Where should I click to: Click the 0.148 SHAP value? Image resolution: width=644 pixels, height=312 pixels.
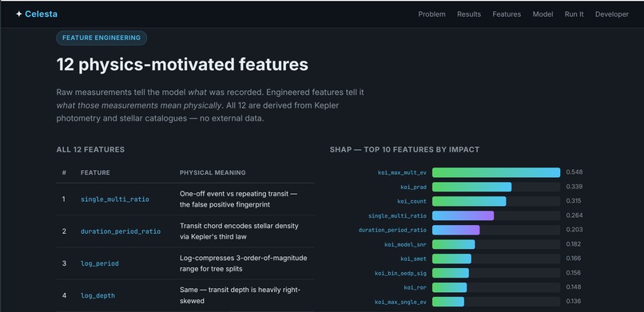(x=574, y=287)
